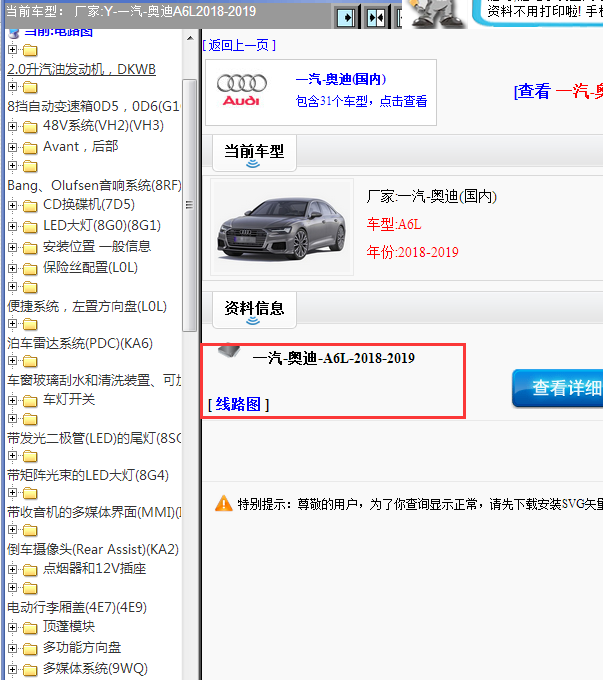603x680 pixels.
Task: Open the 一汽-奥迪(国内) manufacturer link
Action: click(341, 79)
